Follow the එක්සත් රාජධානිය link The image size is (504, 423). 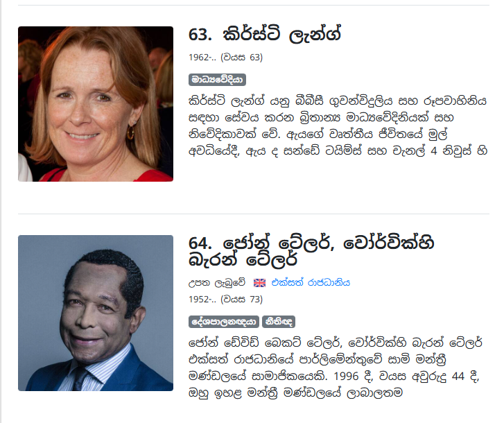[311, 283]
